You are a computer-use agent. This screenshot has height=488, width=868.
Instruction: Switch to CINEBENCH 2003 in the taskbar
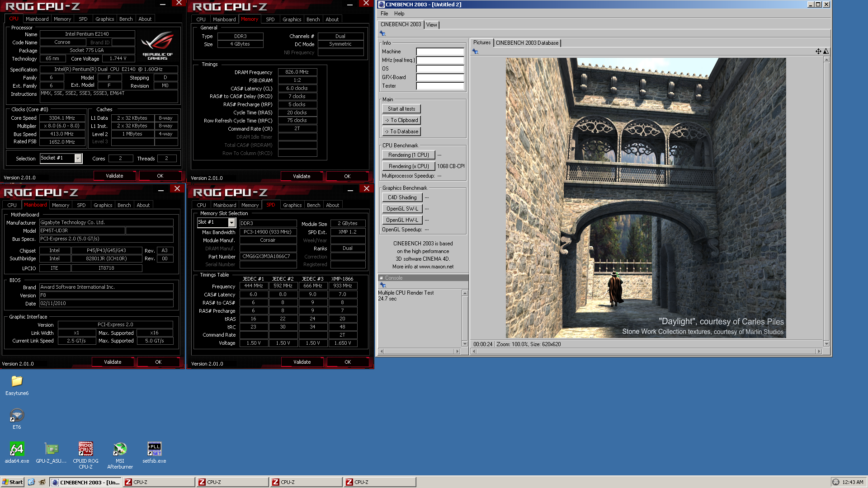tap(85, 482)
